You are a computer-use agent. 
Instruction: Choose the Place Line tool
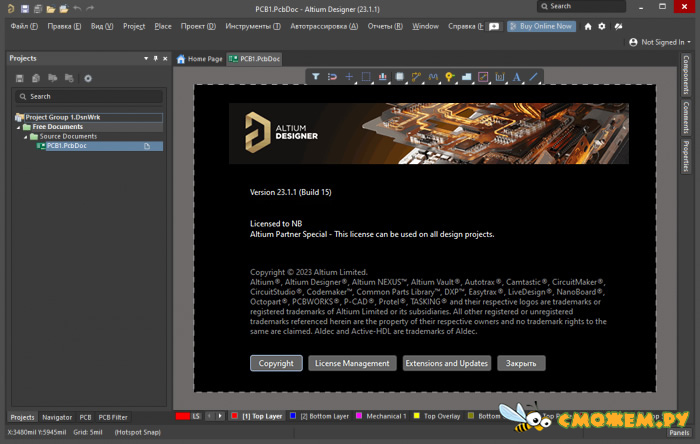[533, 77]
